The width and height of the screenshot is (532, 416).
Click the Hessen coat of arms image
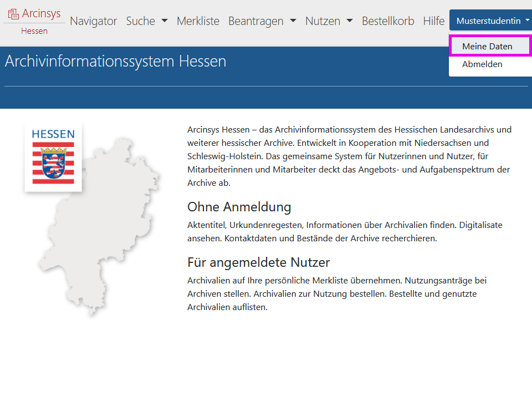(53, 158)
